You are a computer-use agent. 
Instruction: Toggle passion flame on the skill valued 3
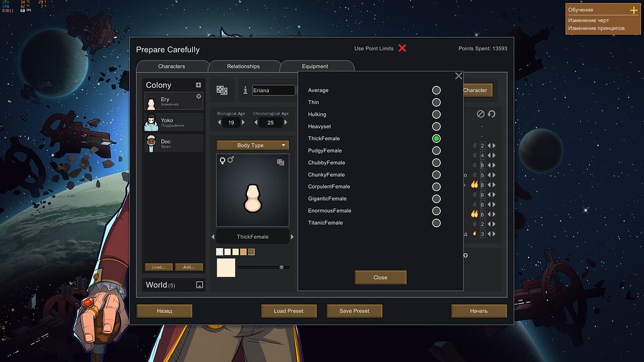pos(475,233)
